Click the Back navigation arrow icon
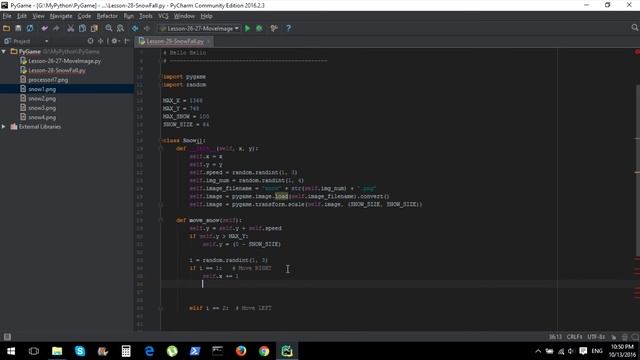The image size is (640, 360). click(x=135, y=28)
